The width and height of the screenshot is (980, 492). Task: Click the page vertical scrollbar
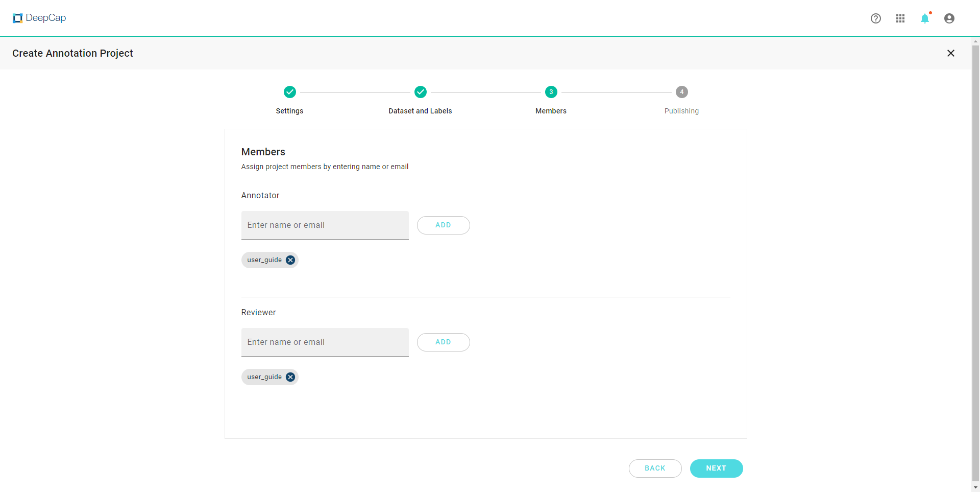point(976,255)
